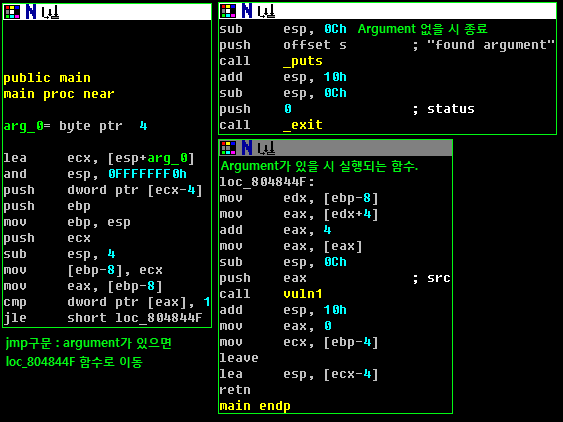This screenshot has height=422, width=563.
Task: Click the '; src' comment
Action: pos(431,278)
